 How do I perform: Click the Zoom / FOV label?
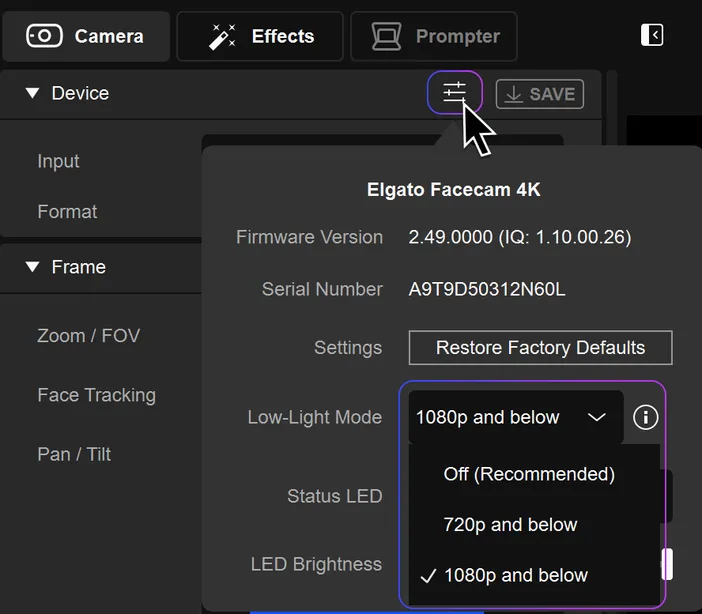(89, 335)
